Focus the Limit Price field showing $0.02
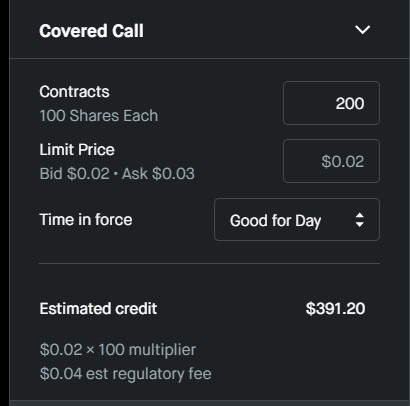The height and width of the screenshot is (406, 410). [x=331, y=161]
